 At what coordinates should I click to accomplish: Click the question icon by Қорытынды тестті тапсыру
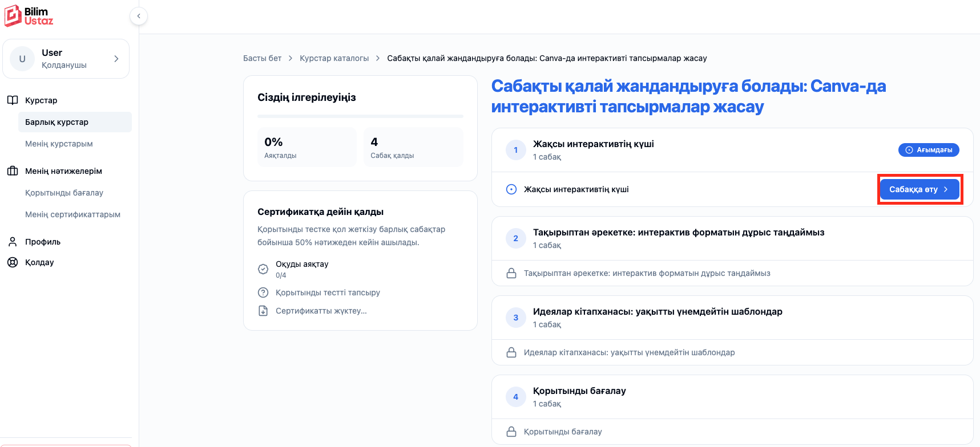pyautogui.click(x=263, y=292)
